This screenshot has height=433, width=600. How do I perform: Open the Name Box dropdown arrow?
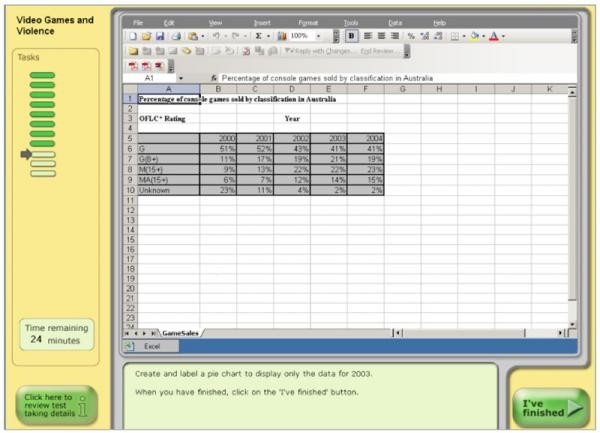pyautogui.click(x=181, y=78)
